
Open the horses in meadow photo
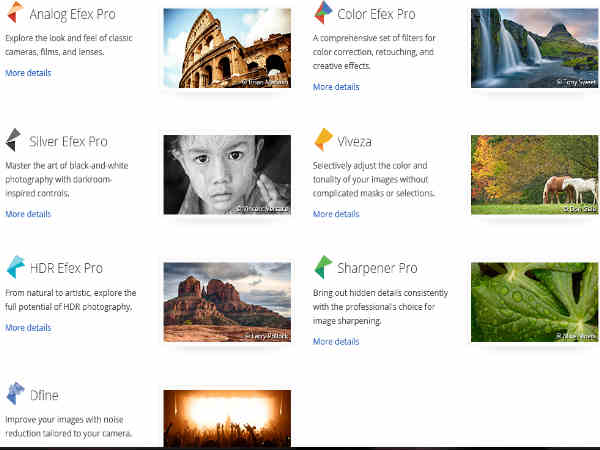click(x=534, y=174)
